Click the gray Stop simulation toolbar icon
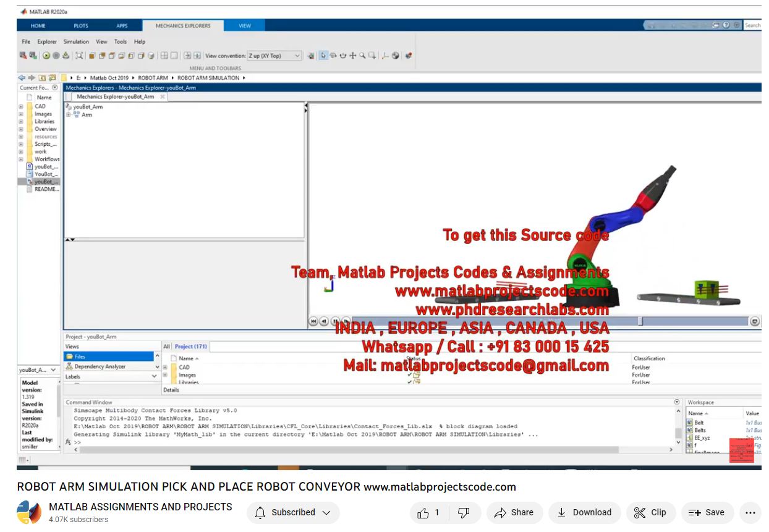 pyautogui.click(x=56, y=56)
